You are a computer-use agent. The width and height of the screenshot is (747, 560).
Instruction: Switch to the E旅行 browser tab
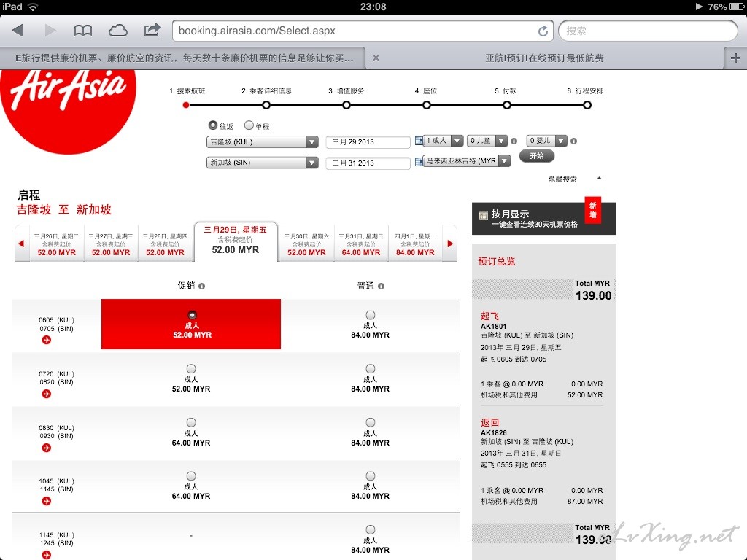(x=183, y=58)
